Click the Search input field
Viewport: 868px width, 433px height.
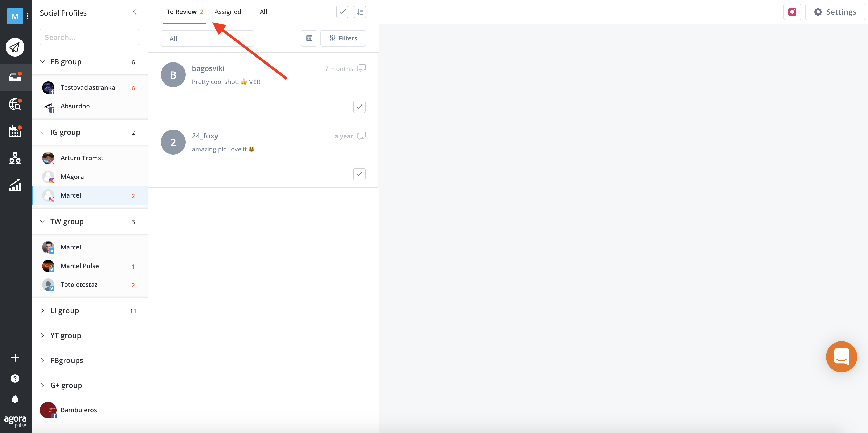click(90, 37)
